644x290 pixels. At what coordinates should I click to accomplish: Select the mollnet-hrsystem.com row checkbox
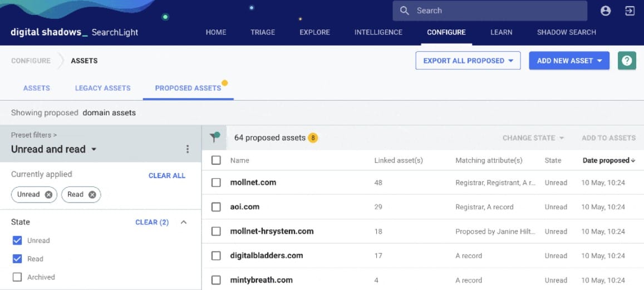click(216, 231)
